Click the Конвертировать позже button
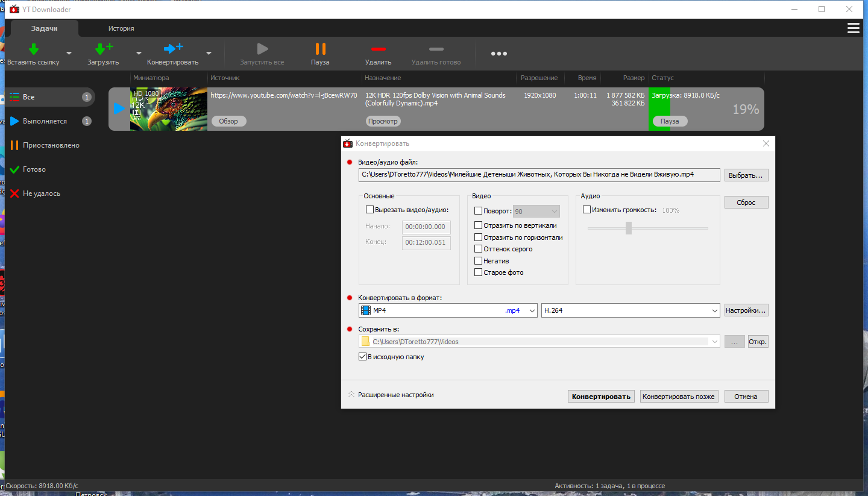This screenshot has height=496, width=868. pos(679,397)
